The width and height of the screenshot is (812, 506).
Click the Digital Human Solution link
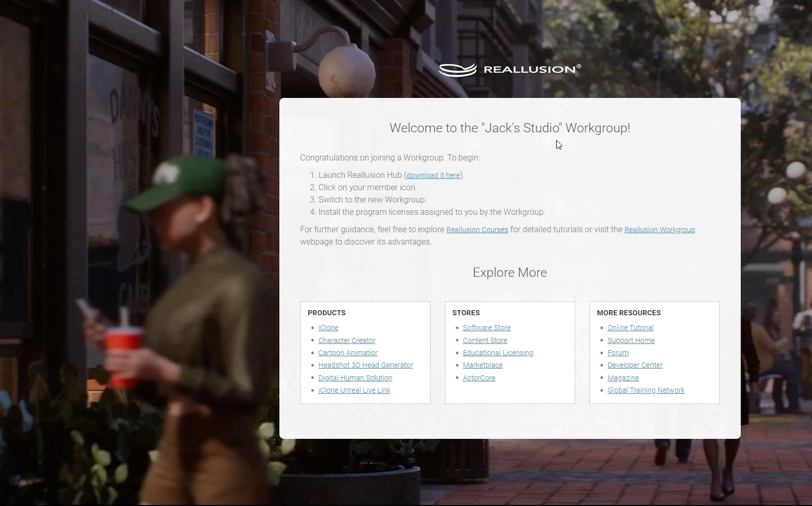click(x=355, y=378)
